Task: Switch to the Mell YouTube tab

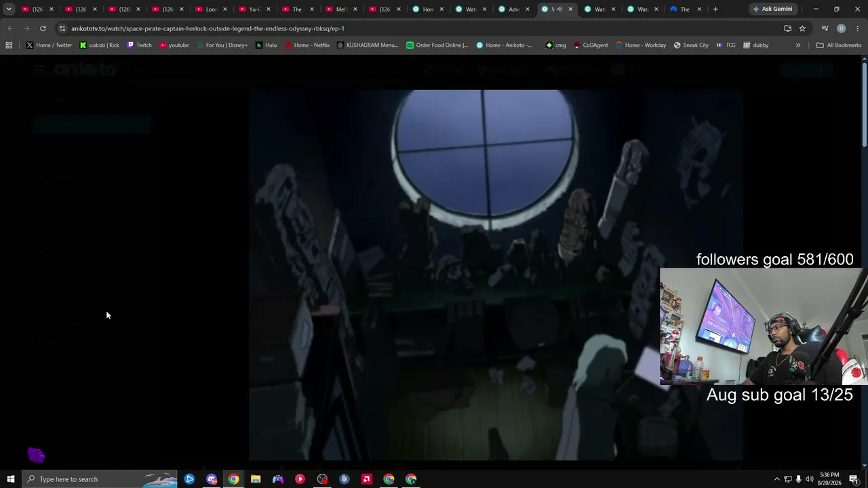Action: [341, 9]
